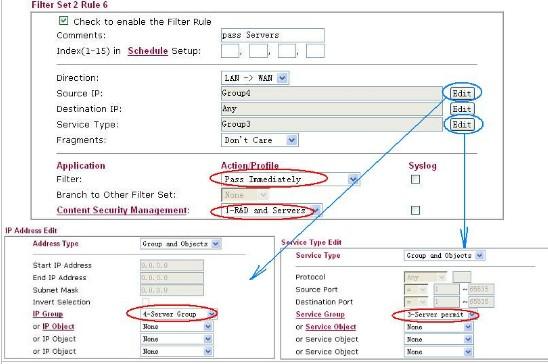Open the Destination Port operator dropdown
Screen dimensions: 548x364
click(416, 302)
